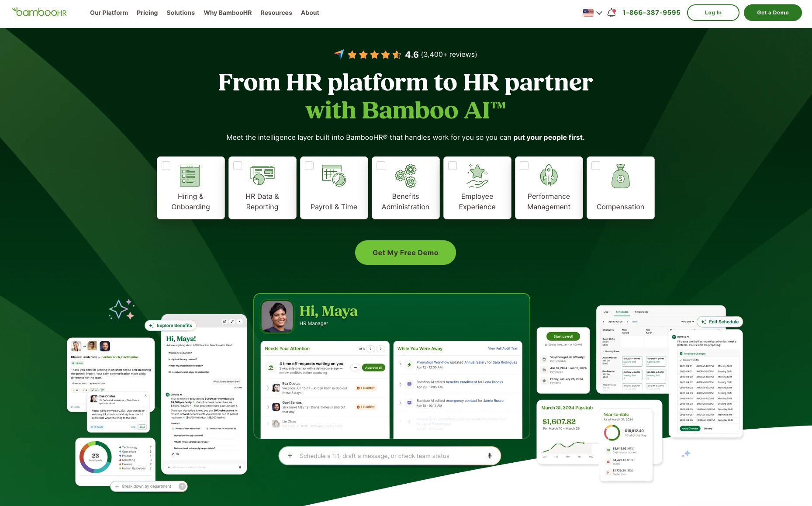Viewport: 812px width, 506px height.
Task: Check the Performance Management checkbox
Action: pyautogui.click(x=524, y=166)
